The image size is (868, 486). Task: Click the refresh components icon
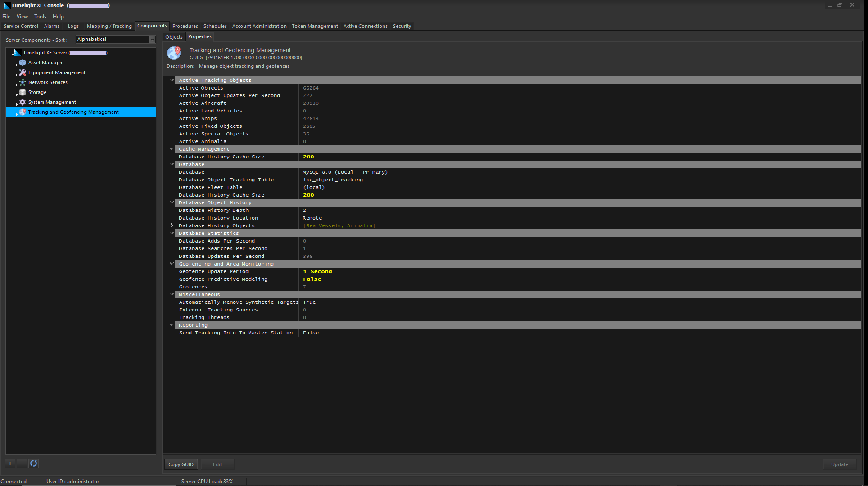[x=34, y=463]
